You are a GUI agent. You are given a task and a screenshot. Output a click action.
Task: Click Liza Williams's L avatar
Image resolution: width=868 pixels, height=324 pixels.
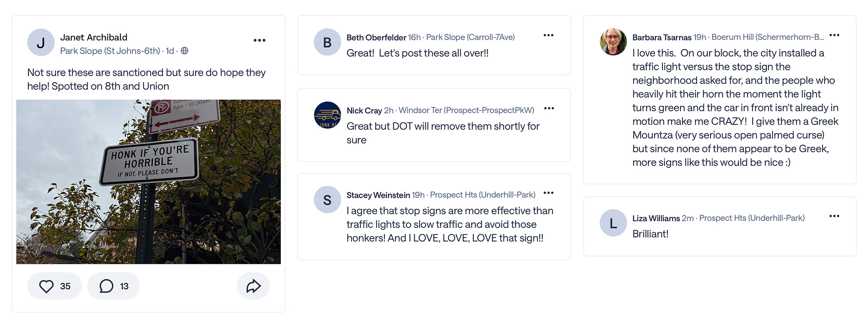click(613, 223)
